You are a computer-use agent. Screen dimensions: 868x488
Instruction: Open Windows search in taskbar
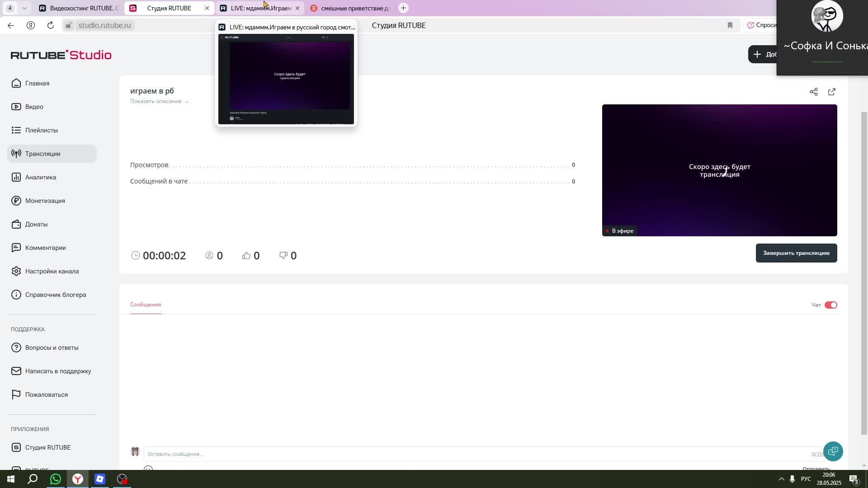(33, 479)
